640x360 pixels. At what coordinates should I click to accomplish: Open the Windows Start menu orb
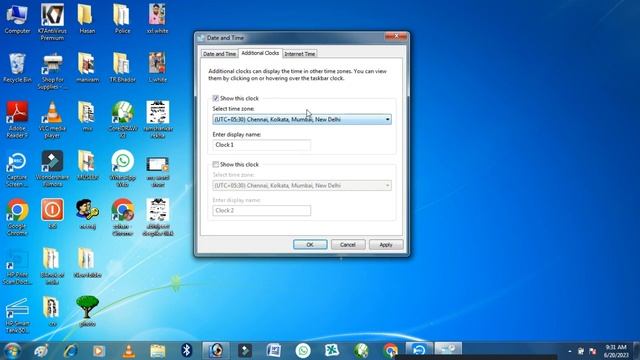click(x=12, y=351)
